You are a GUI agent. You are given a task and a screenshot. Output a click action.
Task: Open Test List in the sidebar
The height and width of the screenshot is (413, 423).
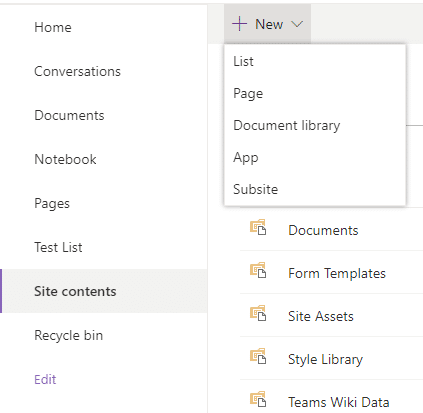(58, 247)
